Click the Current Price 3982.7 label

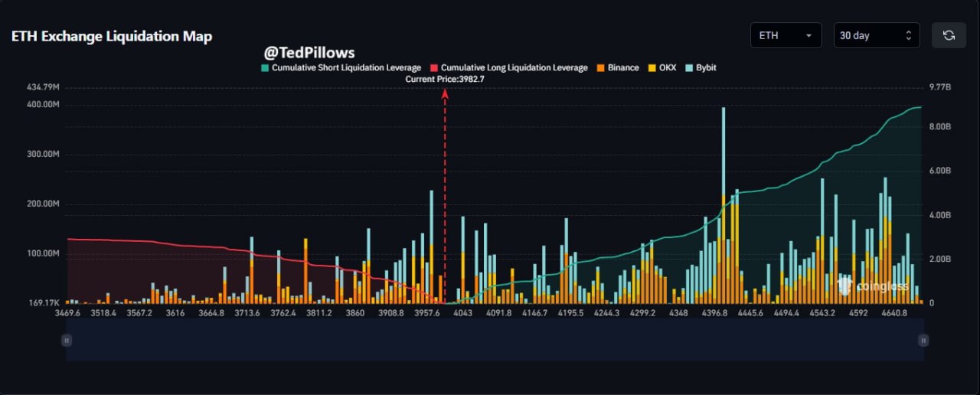click(x=445, y=79)
